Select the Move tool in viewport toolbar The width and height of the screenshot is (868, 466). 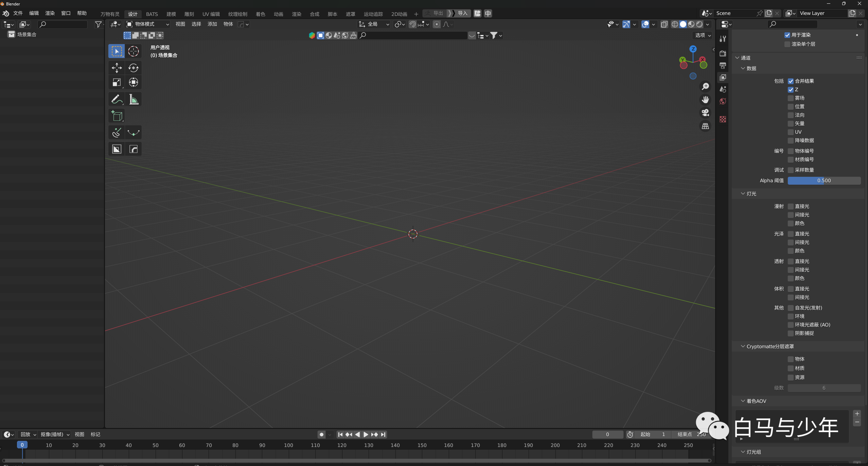pos(117,68)
